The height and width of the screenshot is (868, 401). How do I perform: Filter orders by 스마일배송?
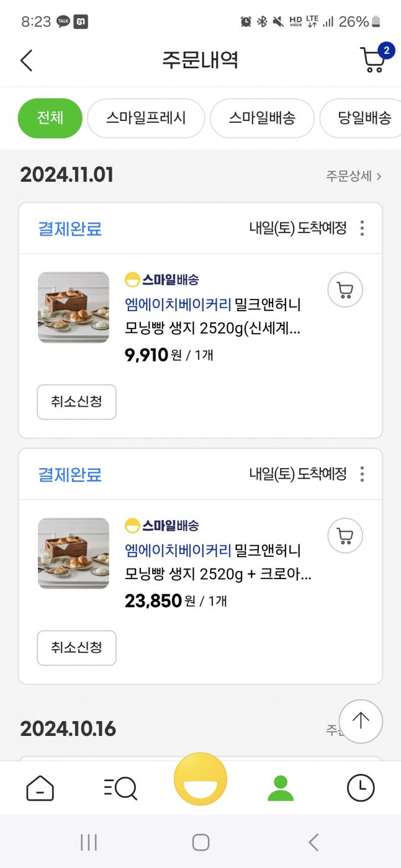tap(262, 118)
